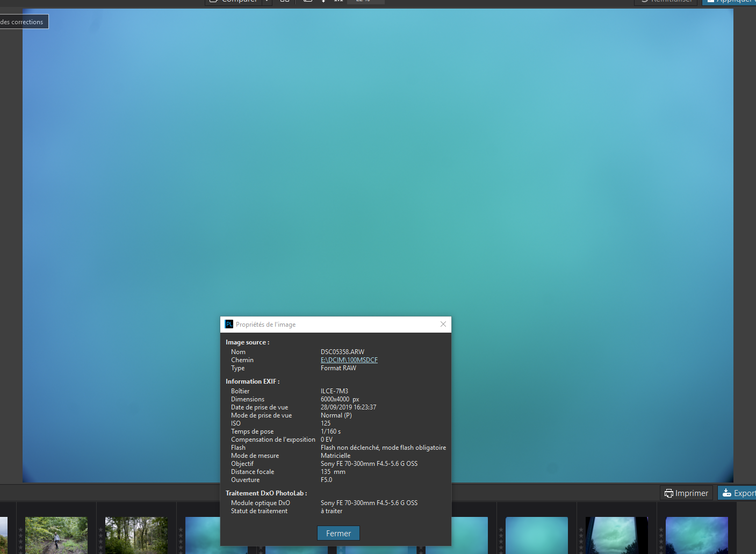Select the forest path thumbnail without a person
756x554 pixels.
pos(136,535)
